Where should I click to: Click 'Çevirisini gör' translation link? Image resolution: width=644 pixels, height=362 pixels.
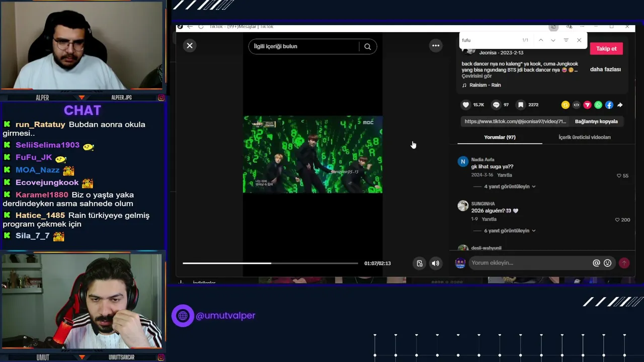tap(476, 76)
